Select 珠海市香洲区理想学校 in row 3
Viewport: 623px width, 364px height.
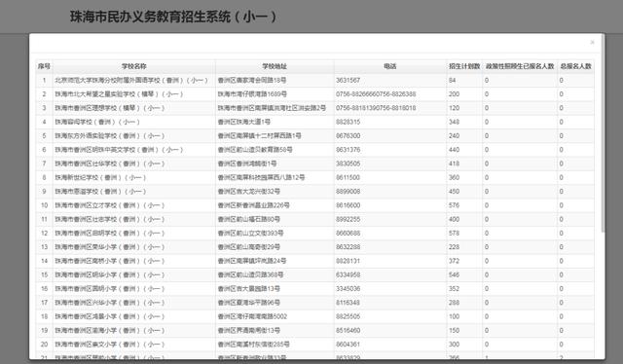click(x=109, y=108)
